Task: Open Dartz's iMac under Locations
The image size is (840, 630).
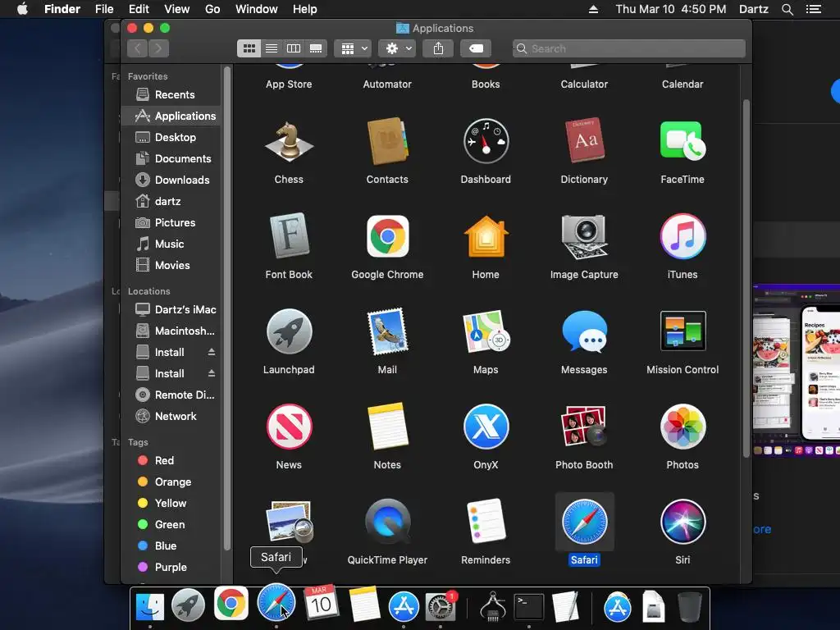Action: click(171, 309)
